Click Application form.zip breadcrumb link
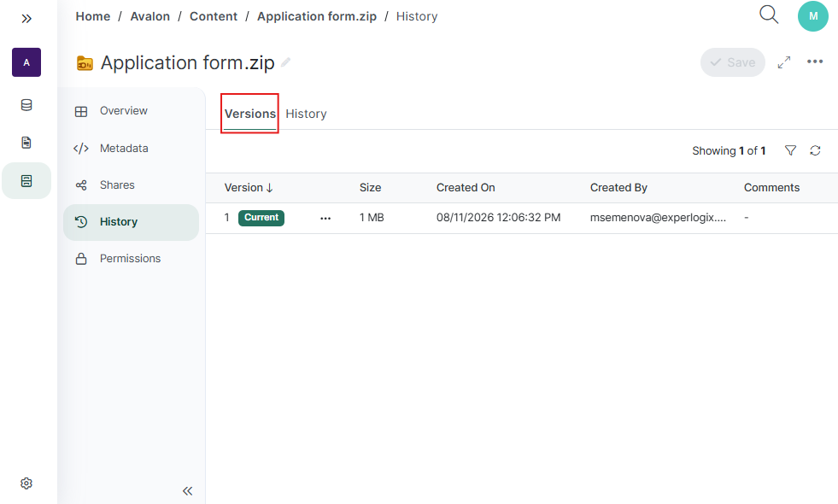Viewport: 838px width, 504px height. pyautogui.click(x=317, y=16)
